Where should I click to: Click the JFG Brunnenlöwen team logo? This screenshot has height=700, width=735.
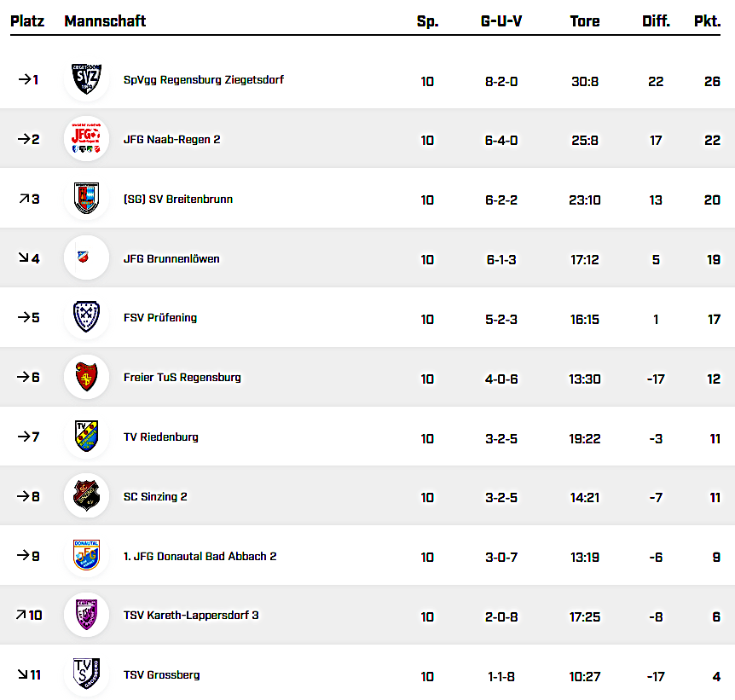[86, 257]
